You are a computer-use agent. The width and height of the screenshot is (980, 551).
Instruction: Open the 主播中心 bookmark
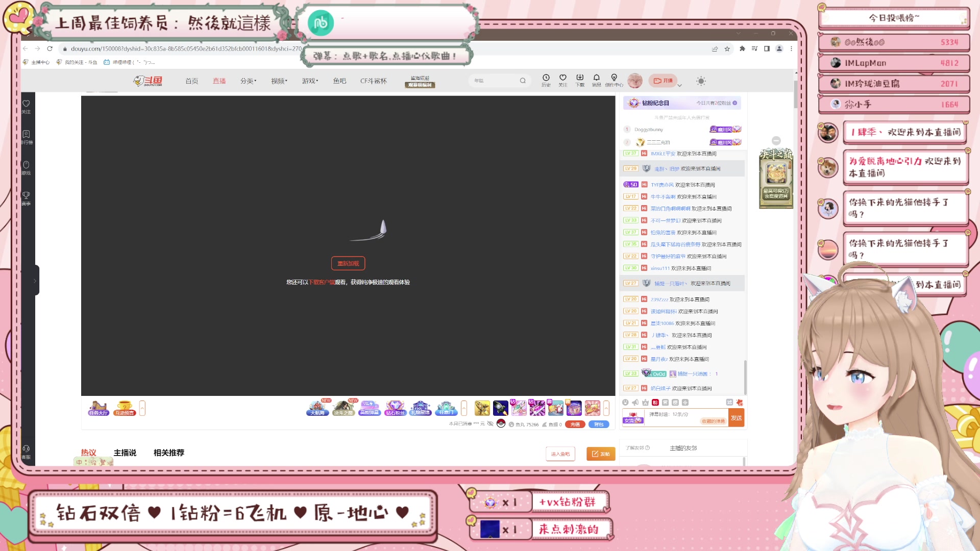pos(36,62)
